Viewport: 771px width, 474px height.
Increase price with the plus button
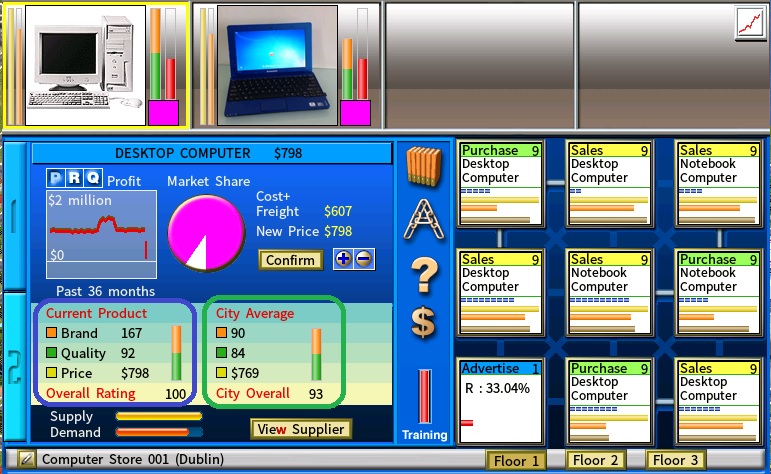tap(344, 259)
